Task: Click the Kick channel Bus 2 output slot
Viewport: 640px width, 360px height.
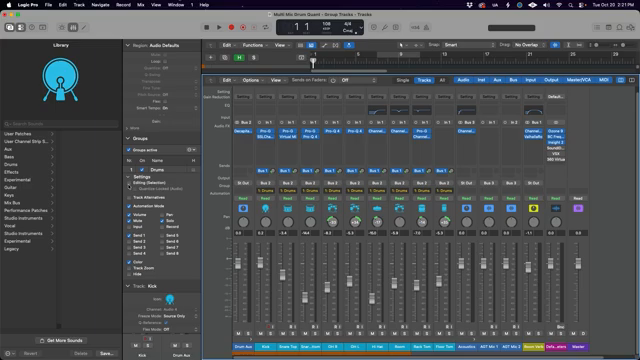Action: point(265,183)
